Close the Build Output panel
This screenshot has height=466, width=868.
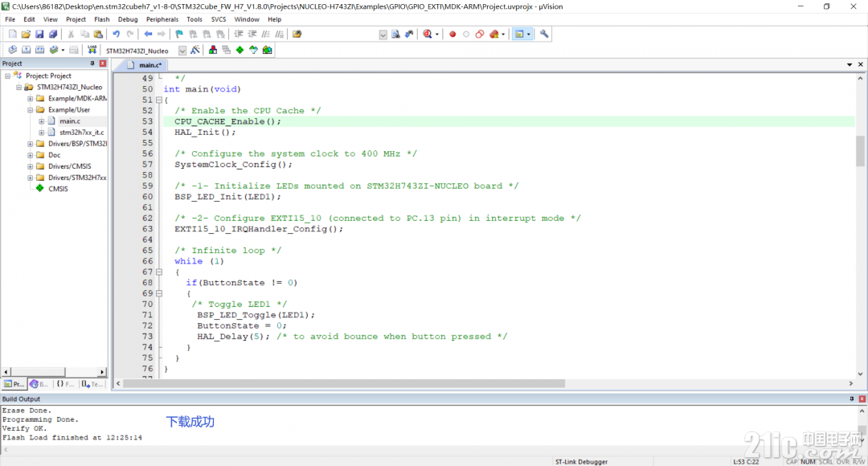pyautogui.click(x=862, y=399)
